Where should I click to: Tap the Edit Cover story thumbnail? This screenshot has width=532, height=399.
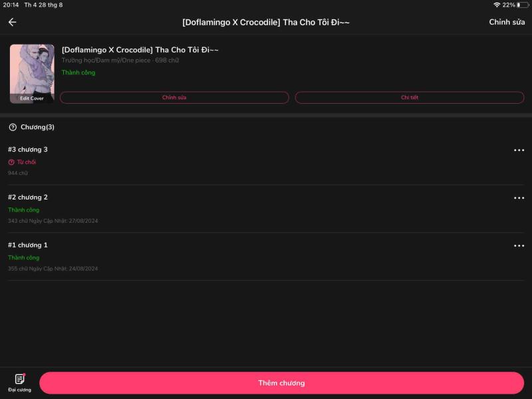32,74
